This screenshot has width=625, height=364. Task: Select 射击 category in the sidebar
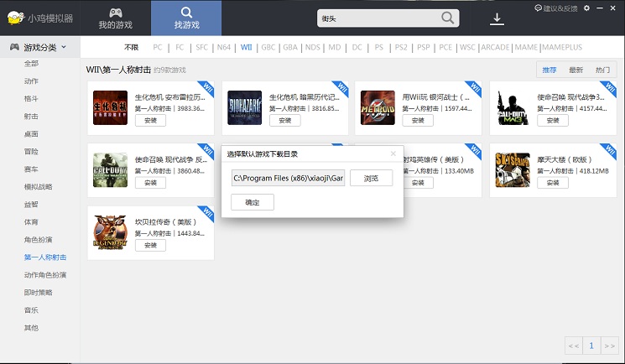[31, 117]
